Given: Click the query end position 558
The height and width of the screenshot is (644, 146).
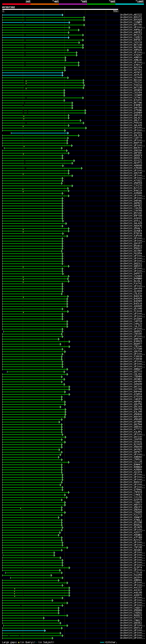Looking at the screenshot, I should tap(115, 11).
